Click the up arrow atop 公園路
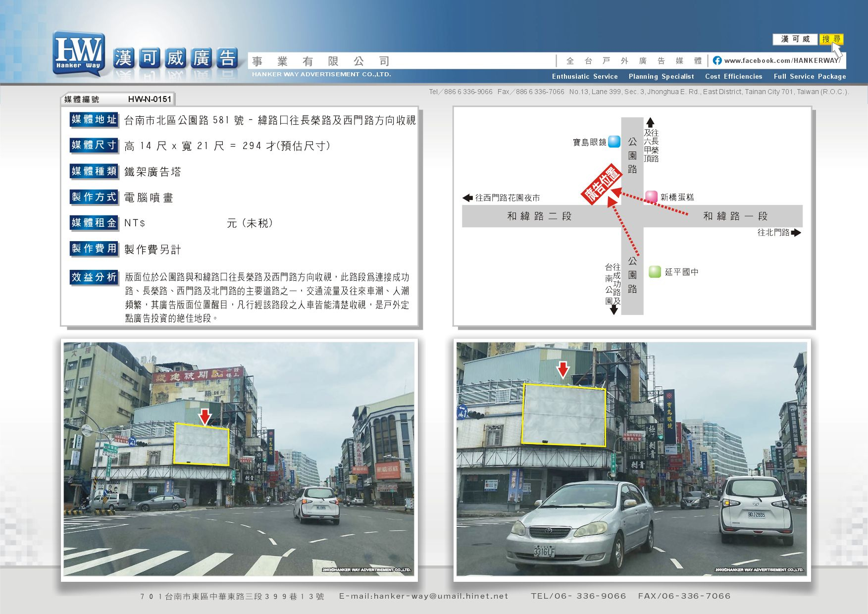This screenshot has height=614, width=868. pos(650,122)
